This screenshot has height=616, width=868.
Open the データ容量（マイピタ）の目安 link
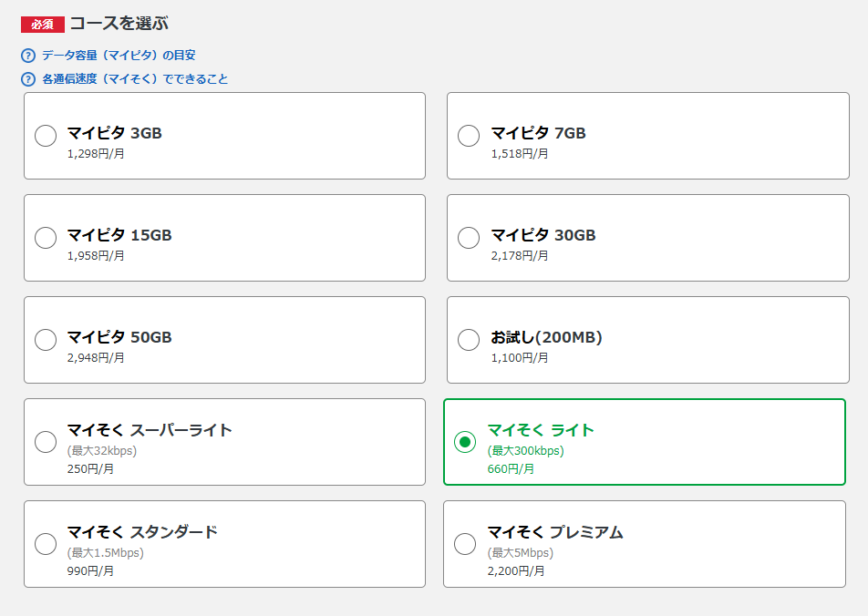pos(118,56)
